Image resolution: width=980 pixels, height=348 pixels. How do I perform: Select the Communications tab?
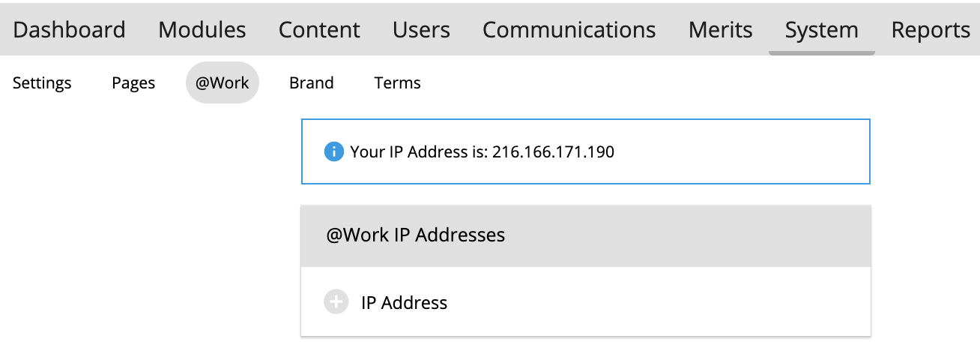pyautogui.click(x=569, y=30)
